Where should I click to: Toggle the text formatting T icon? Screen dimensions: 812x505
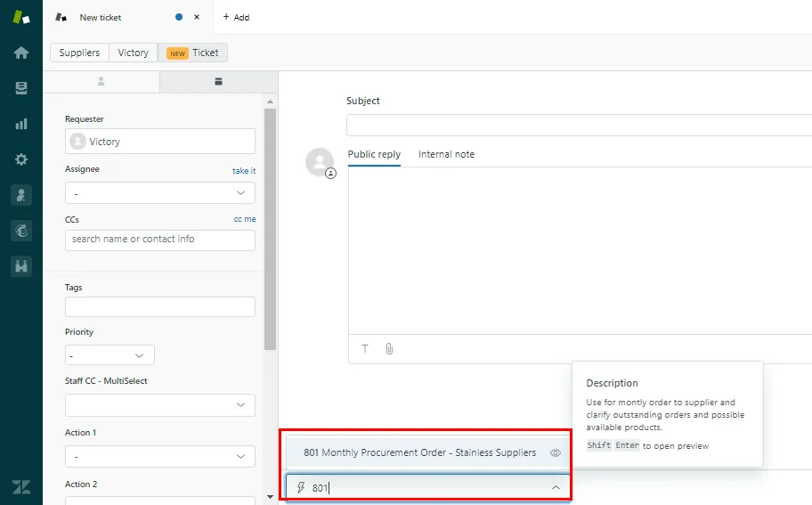coord(364,348)
